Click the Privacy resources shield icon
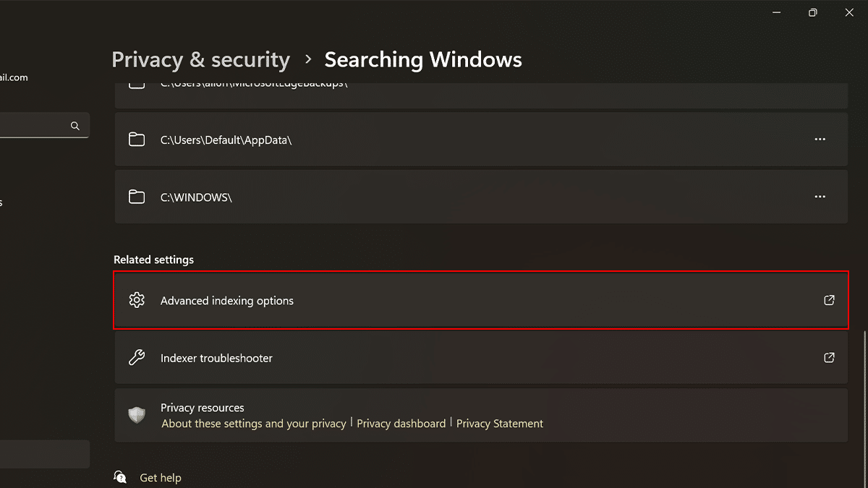This screenshot has width=868, height=488. (x=137, y=415)
